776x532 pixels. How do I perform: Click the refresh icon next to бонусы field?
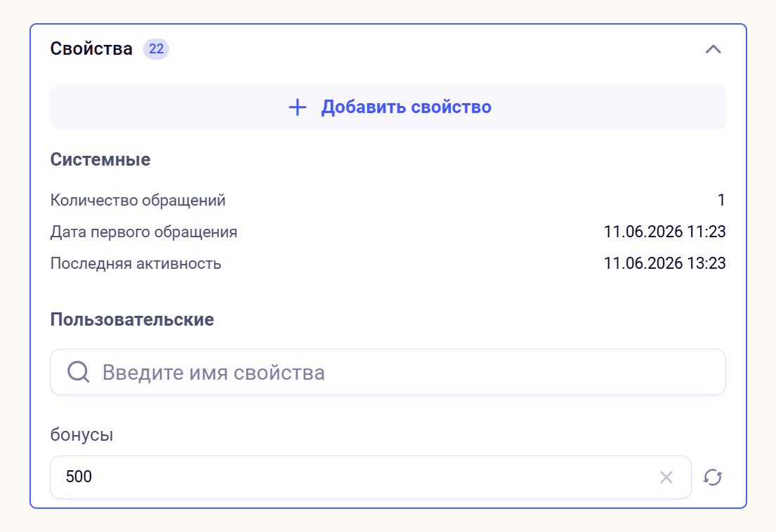(x=713, y=477)
